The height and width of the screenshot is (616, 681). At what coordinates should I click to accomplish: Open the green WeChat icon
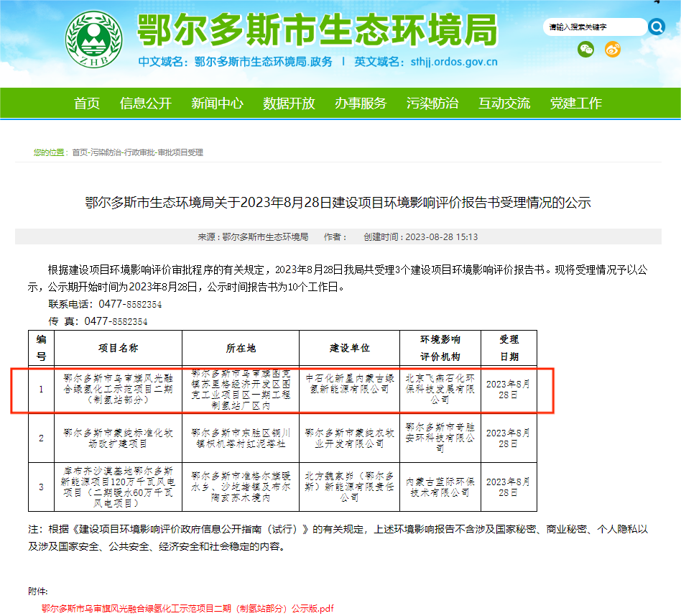(586, 50)
